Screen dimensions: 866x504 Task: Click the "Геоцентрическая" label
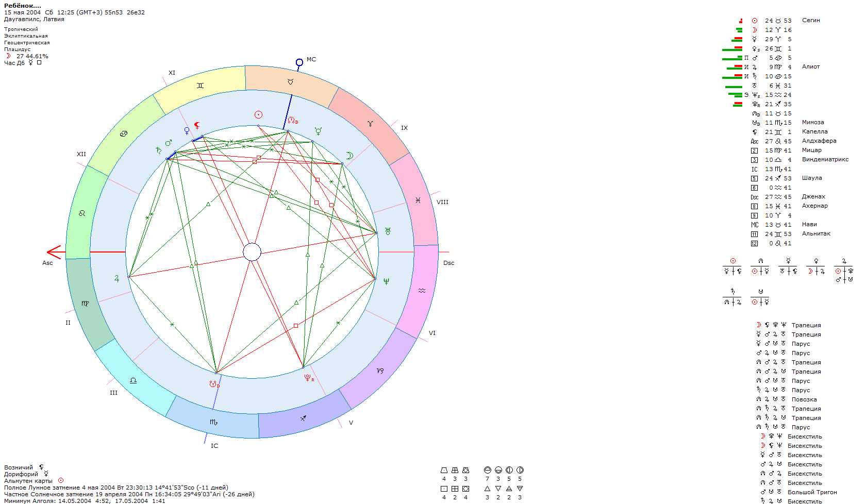[x=27, y=43]
